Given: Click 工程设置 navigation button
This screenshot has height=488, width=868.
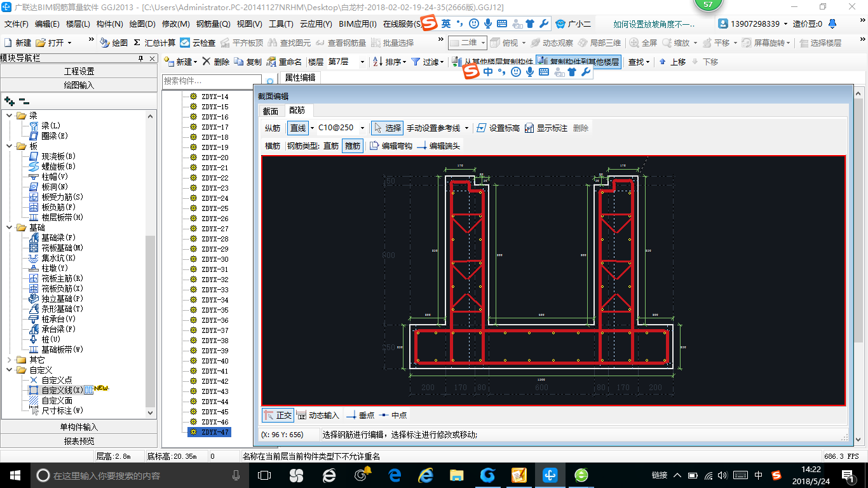Looking at the screenshot, I should (x=79, y=71).
